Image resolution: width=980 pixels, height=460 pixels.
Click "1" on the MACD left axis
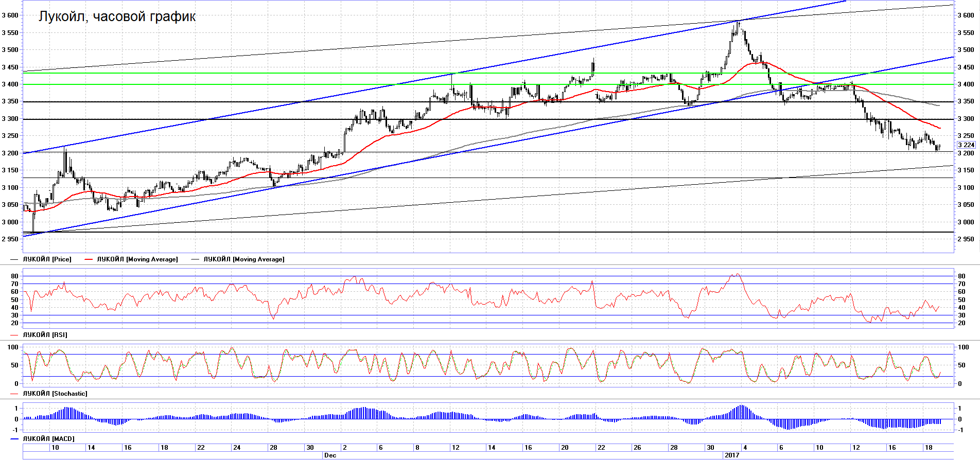(16, 409)
